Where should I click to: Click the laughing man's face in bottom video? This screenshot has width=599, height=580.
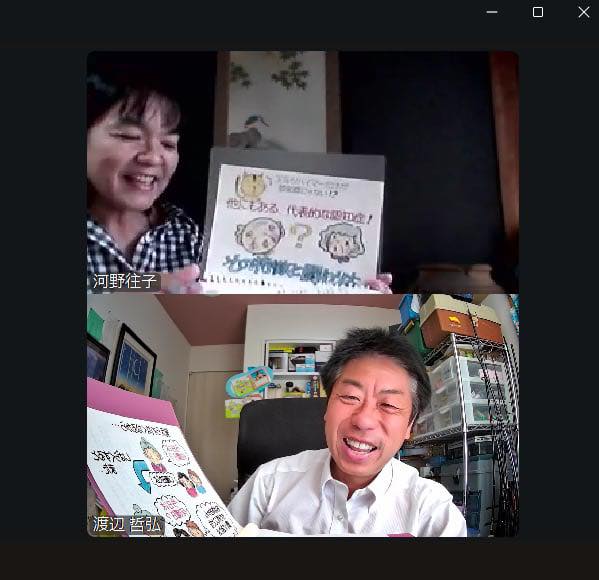pyautogui.click(x=369, y=413)
